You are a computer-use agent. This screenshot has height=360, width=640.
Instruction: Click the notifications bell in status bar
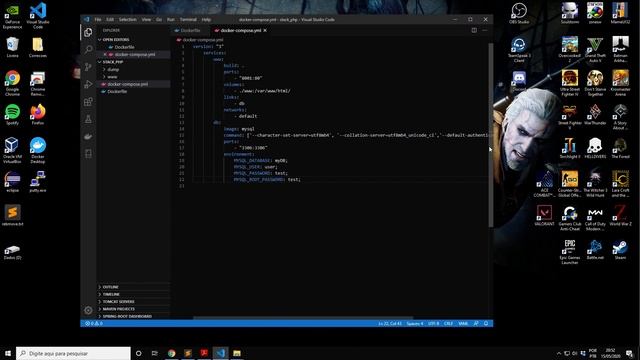pyautogui.click(x=486, y=323)
